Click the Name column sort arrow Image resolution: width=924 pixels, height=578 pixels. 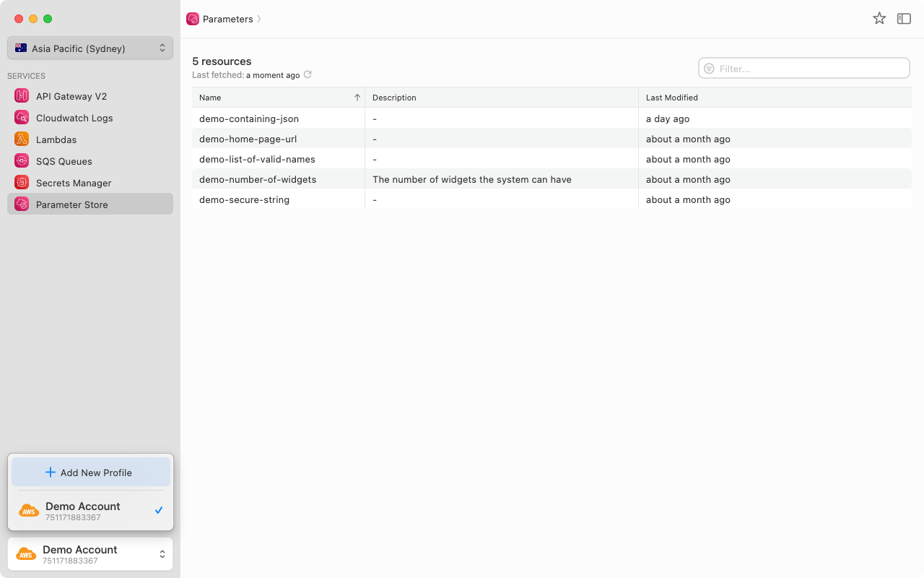tap(357, 98)
